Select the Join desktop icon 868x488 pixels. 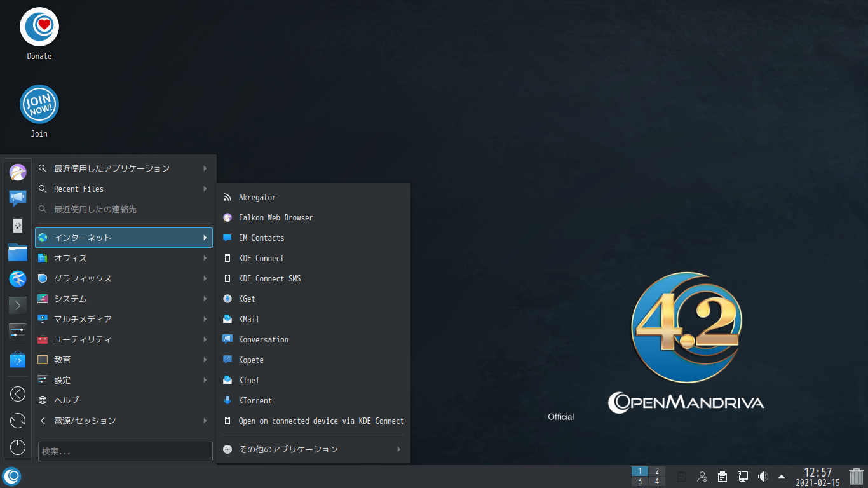tap(39, 112)
